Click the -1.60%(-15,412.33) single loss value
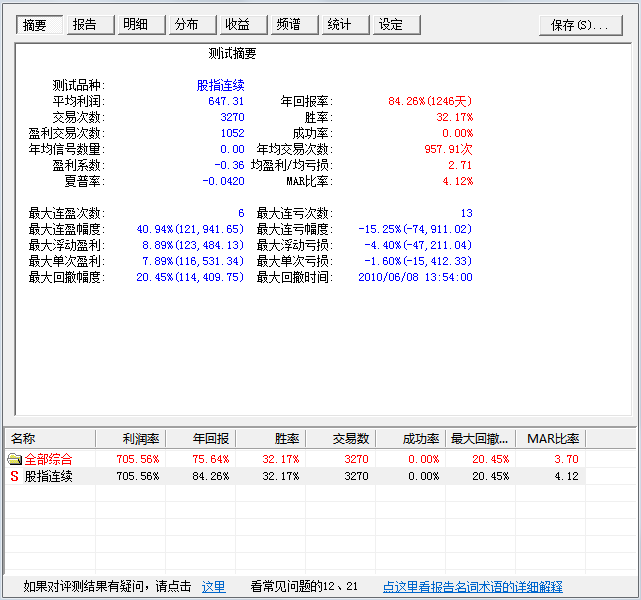This screenshot has width=641, height=600. (418, 261)
